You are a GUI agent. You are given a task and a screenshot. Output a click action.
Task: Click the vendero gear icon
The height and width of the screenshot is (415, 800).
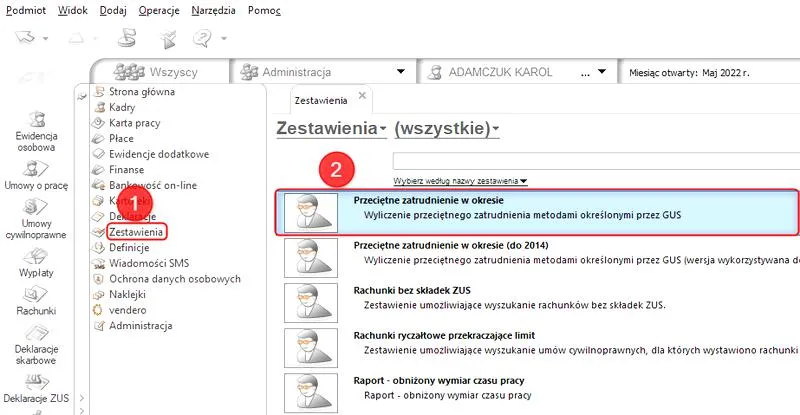(x=98, y=310)
